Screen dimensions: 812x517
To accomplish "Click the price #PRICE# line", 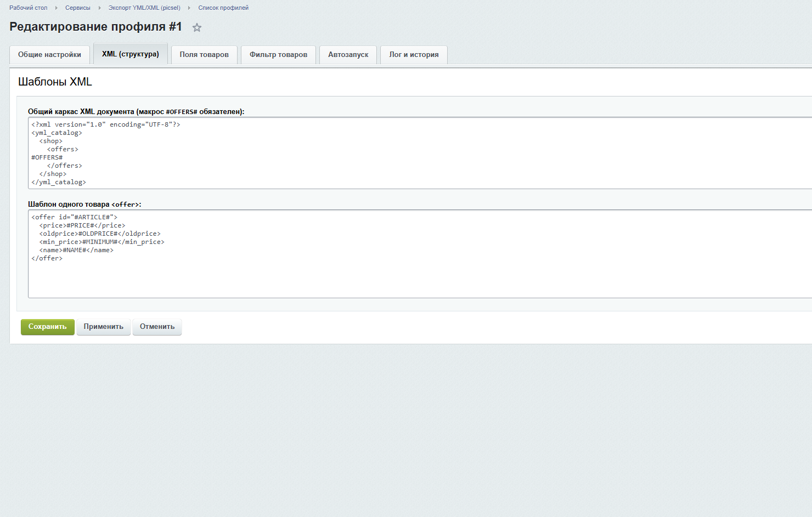I will point(82,225).
